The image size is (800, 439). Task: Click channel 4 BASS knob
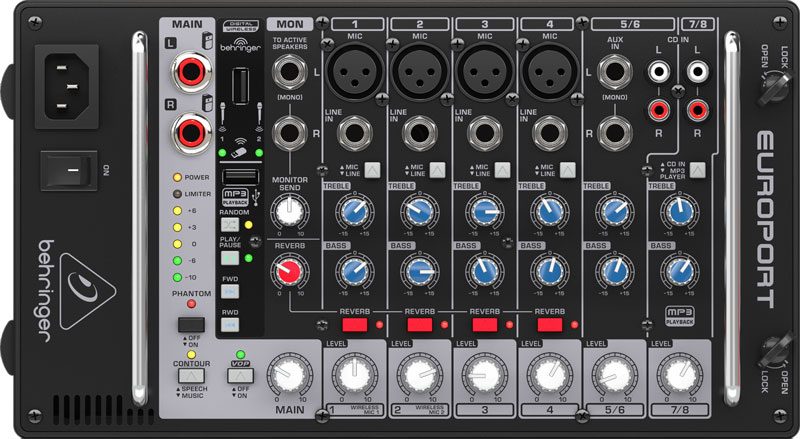tap(550, 271)
